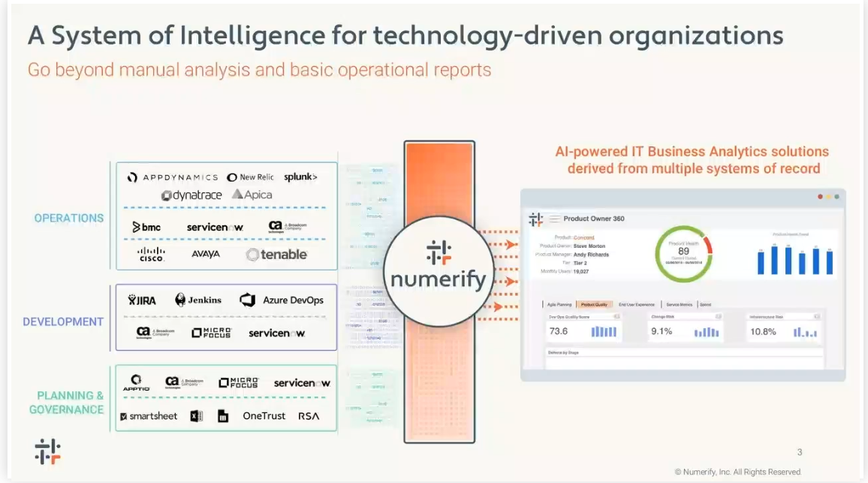Select the JIRA logo

click(x=142, y=300)
